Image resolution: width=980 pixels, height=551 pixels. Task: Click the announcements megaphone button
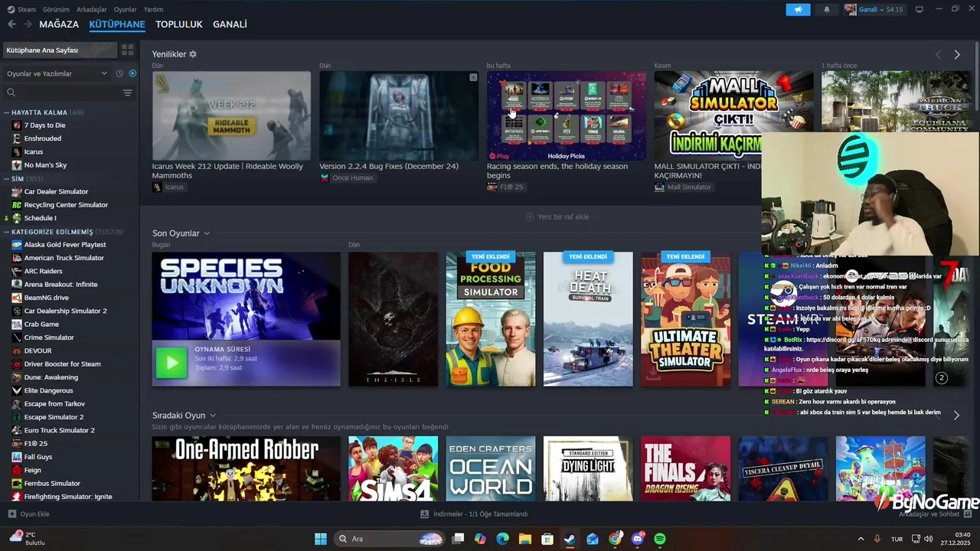[x=798, y=9]
